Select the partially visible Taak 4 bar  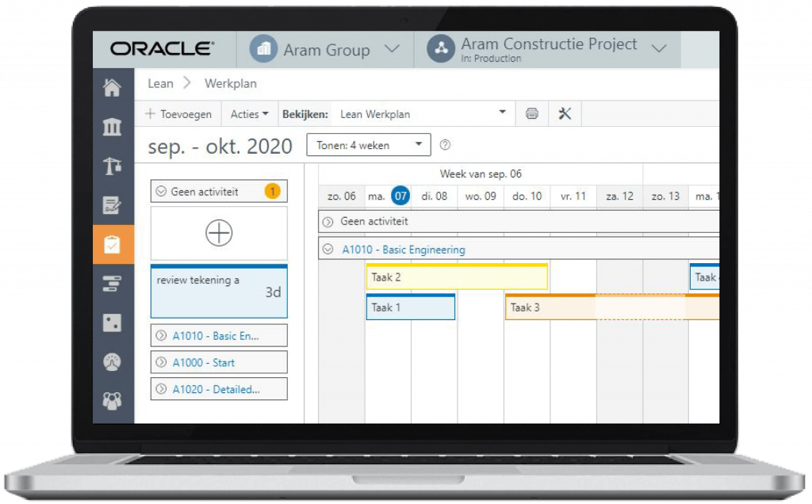(x=704, y=277)
